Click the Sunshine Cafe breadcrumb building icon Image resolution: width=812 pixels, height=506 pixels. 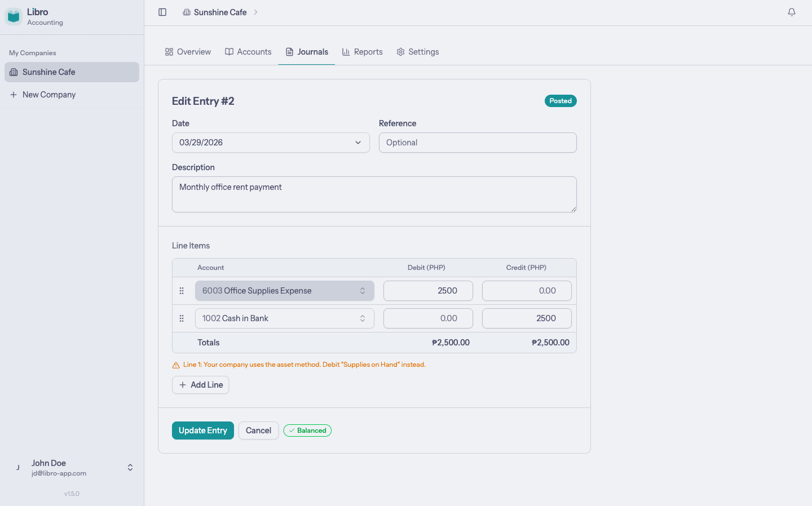187,12
